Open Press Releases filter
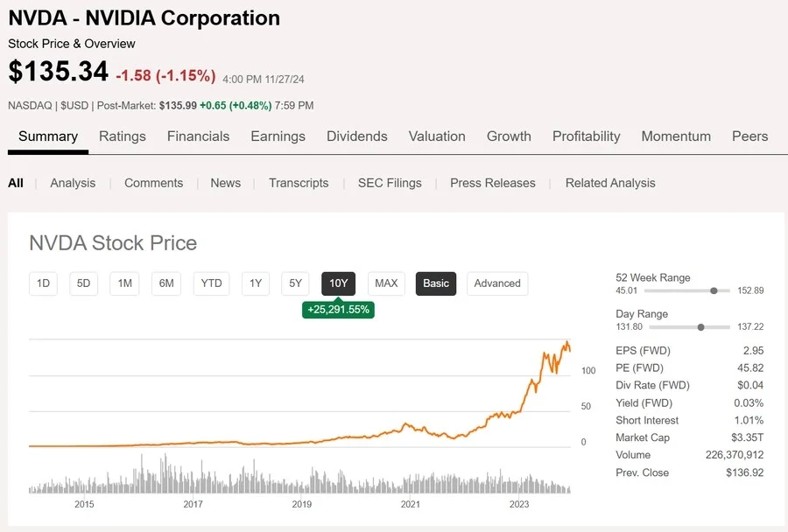788x532 pixels. pyautogui.click(x=492, y=183)
